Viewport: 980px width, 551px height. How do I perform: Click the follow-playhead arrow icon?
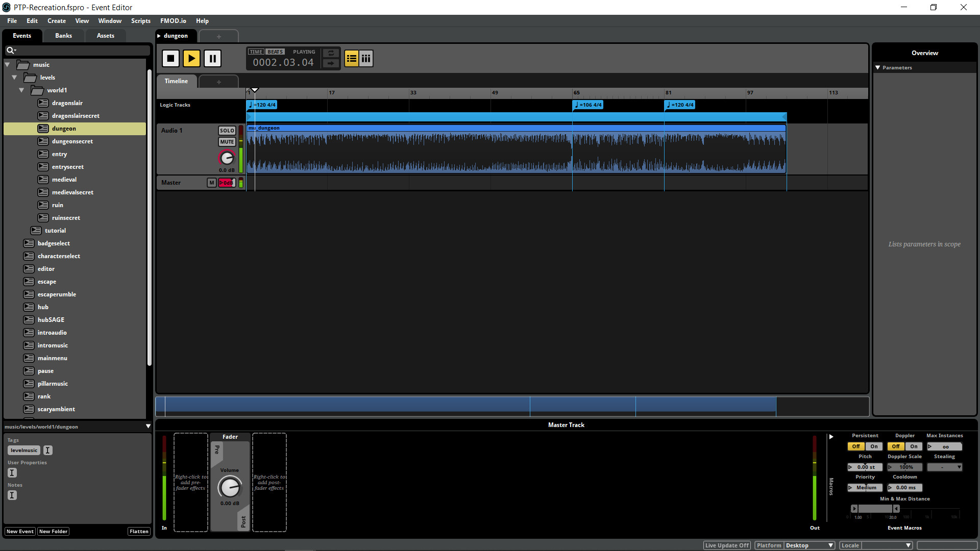coord(331,64)
